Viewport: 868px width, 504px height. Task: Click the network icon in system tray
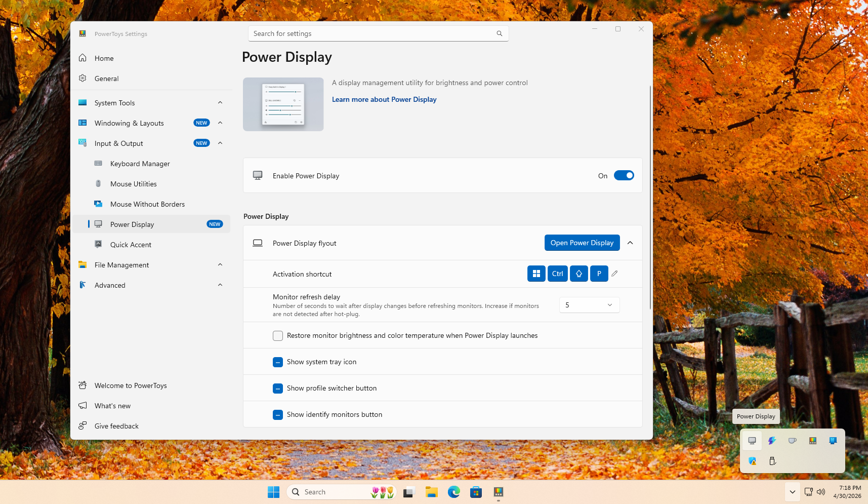pos(809,492)
